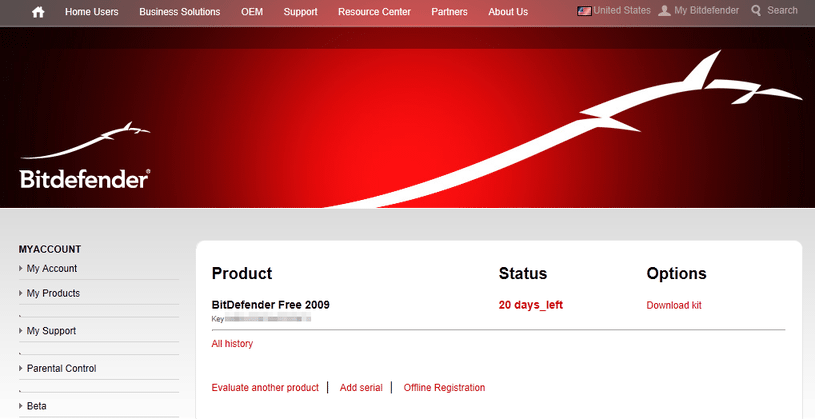Click the Download kit link
This screenshot has height=419, width=815.
(674, 305)
